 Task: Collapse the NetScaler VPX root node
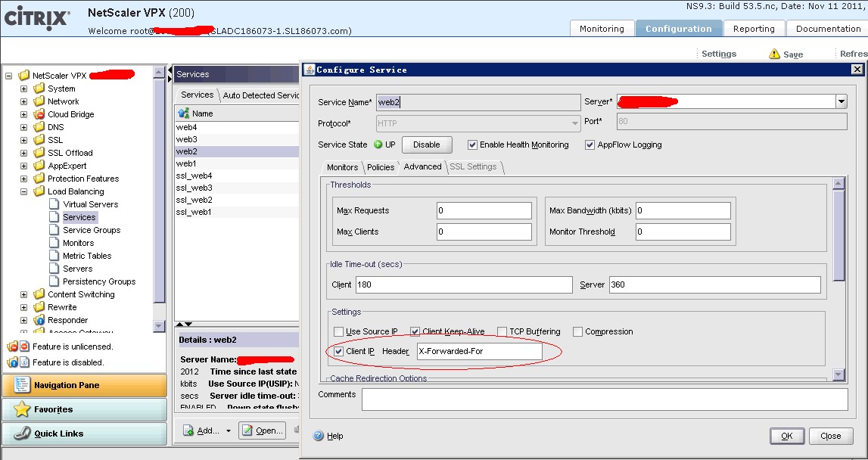8,76
